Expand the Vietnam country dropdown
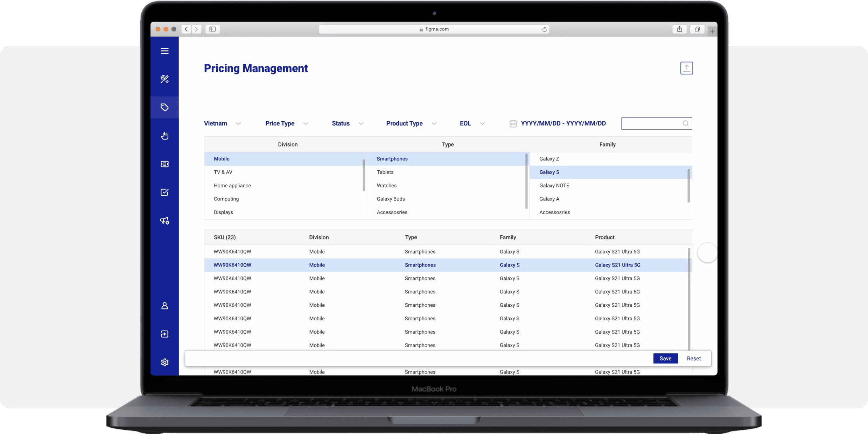 (x=223, y=123)
